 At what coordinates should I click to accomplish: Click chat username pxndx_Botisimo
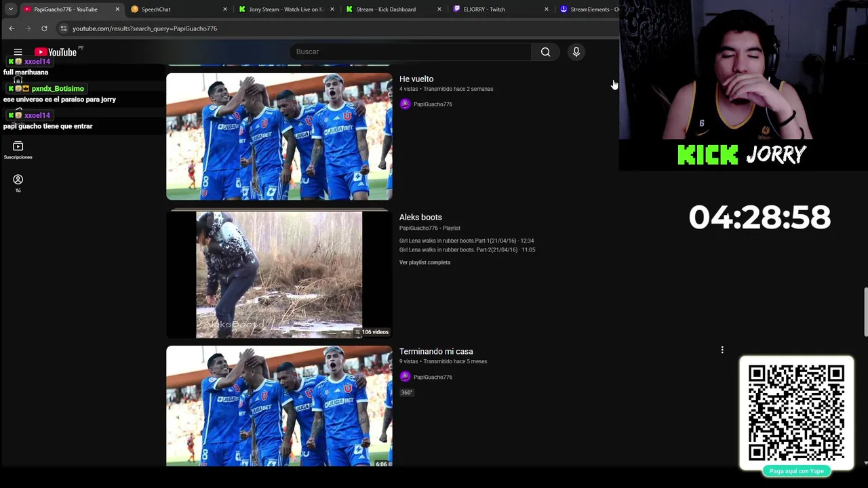click(x=58, y=89)
